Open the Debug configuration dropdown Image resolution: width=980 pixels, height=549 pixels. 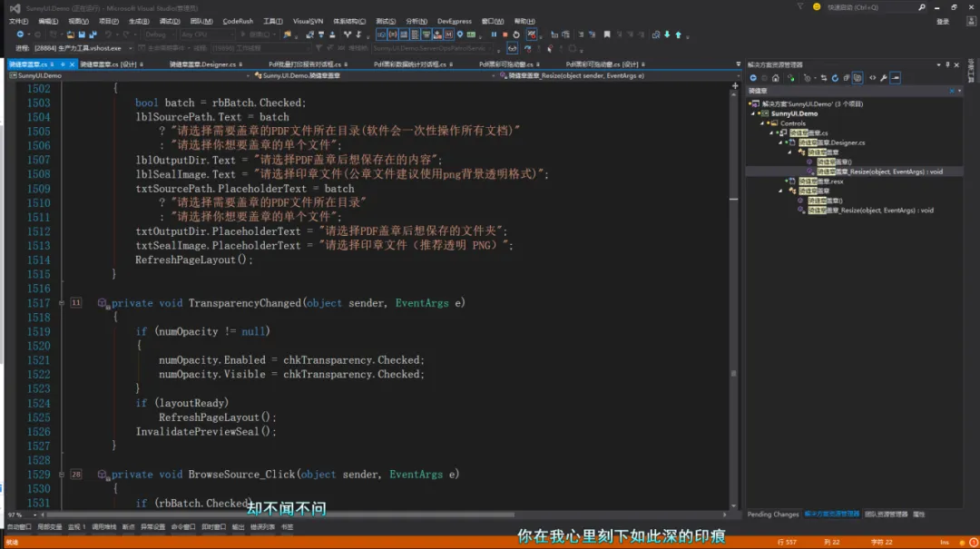click(159, 34)
